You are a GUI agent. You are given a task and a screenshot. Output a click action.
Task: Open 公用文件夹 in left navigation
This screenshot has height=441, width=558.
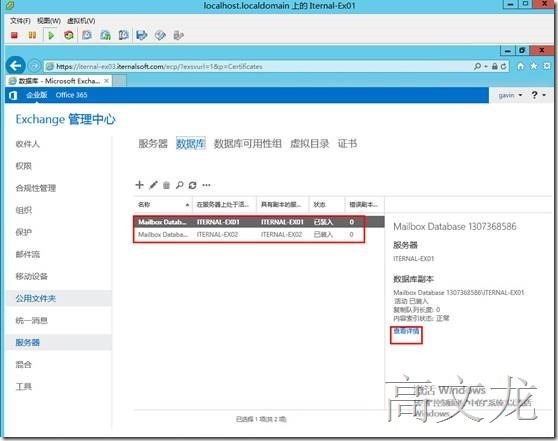(36, 298)
